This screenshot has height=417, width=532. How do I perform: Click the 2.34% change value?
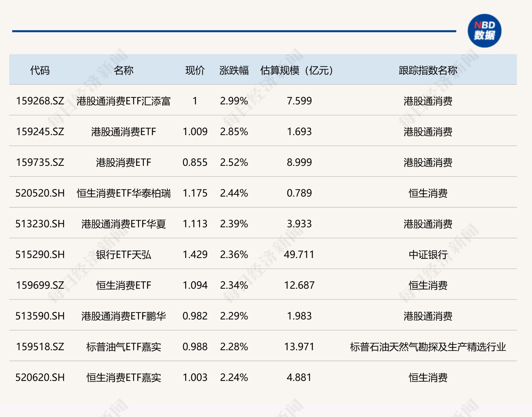[234, 285]
